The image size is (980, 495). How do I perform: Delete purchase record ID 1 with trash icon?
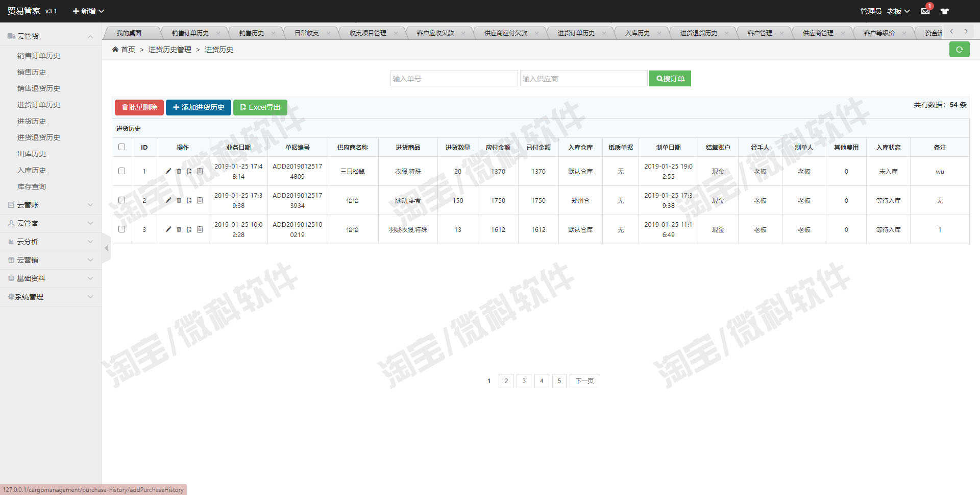click(179, 171)
